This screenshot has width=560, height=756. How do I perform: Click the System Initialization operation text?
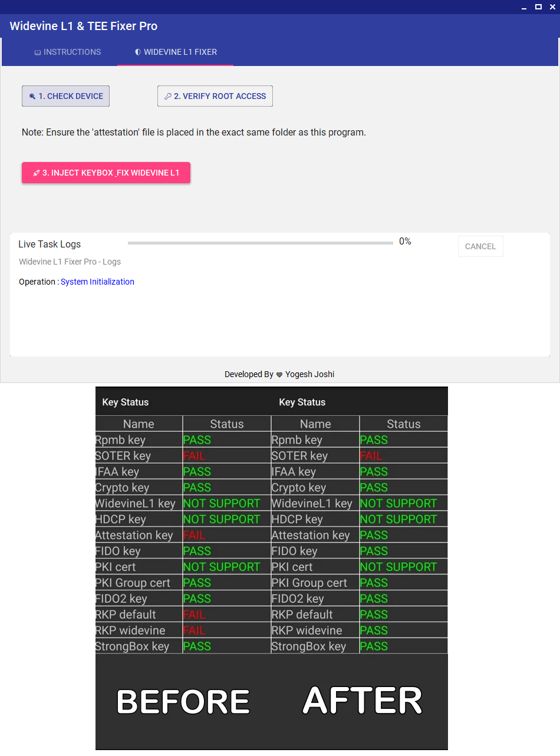(97, 282)
